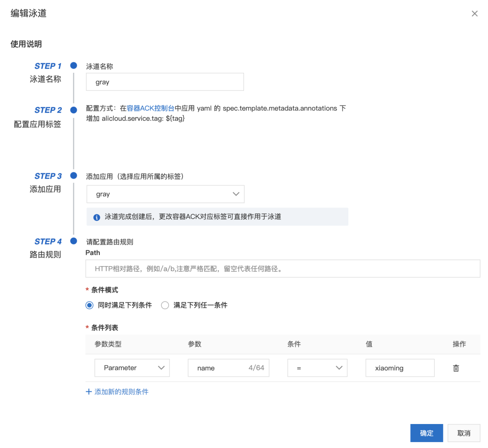Click the info icon in the blue notice banner

tap(96, 217)
